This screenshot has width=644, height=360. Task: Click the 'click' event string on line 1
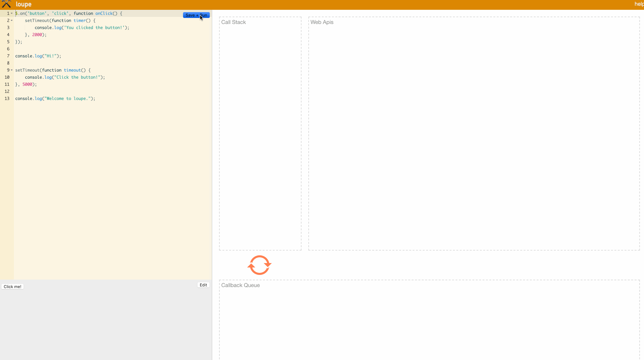[x=60, y=14]
